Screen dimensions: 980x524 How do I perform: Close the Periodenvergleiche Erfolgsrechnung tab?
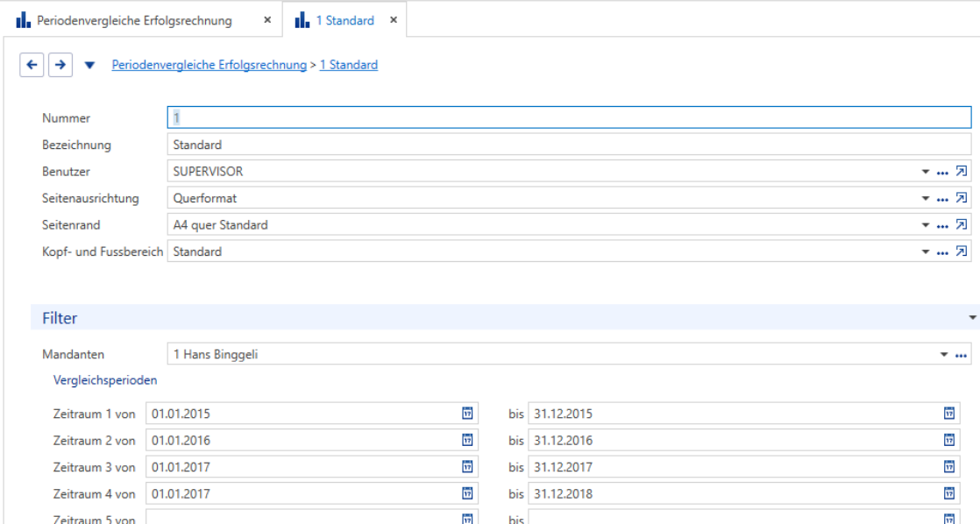click(x=267, y=20)
